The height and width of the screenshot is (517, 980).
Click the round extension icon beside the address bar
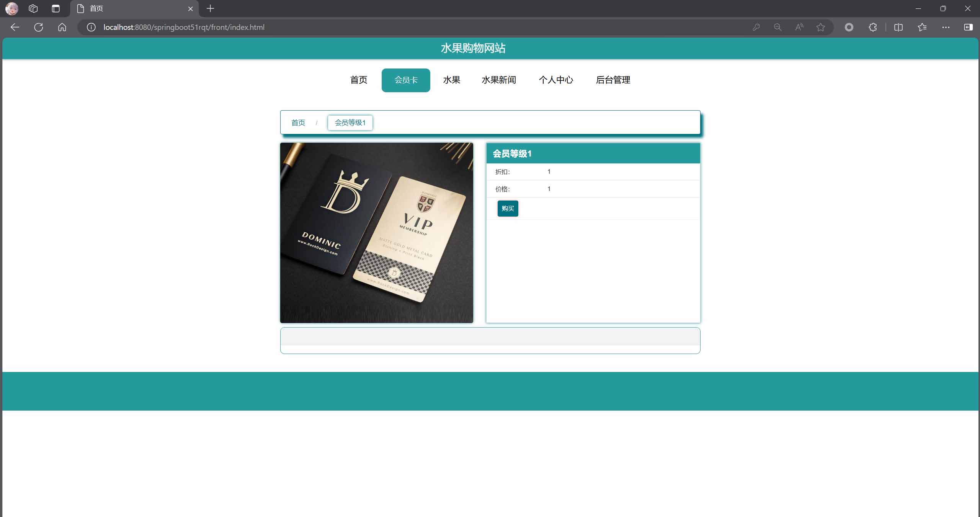[849, 27]
